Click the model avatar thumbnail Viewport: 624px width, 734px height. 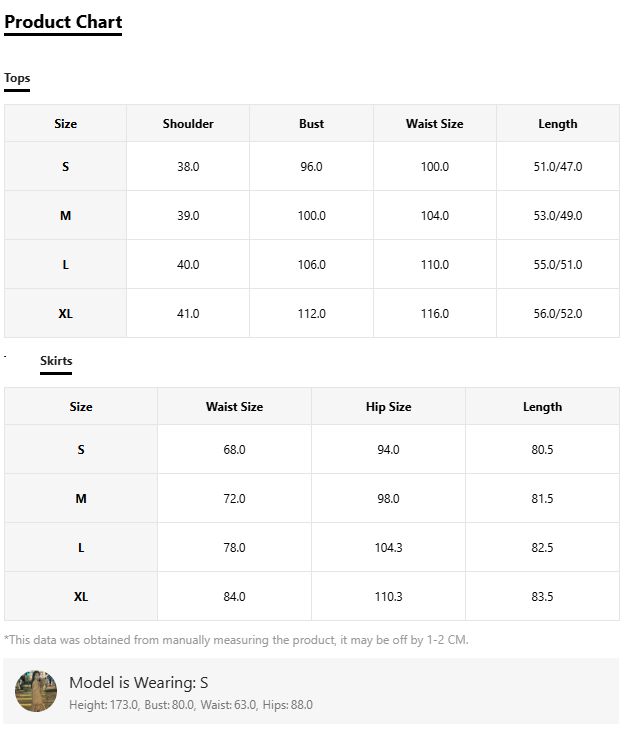36,691
